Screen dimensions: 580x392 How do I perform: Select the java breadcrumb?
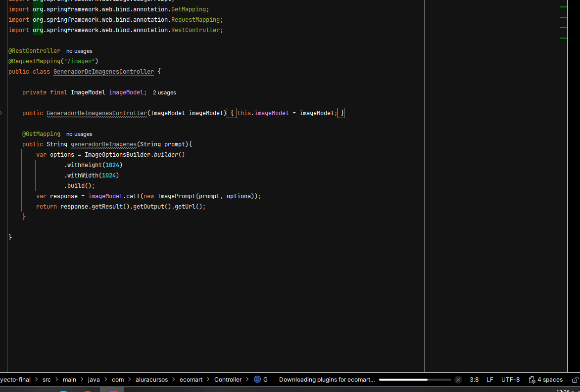point(94,380)
